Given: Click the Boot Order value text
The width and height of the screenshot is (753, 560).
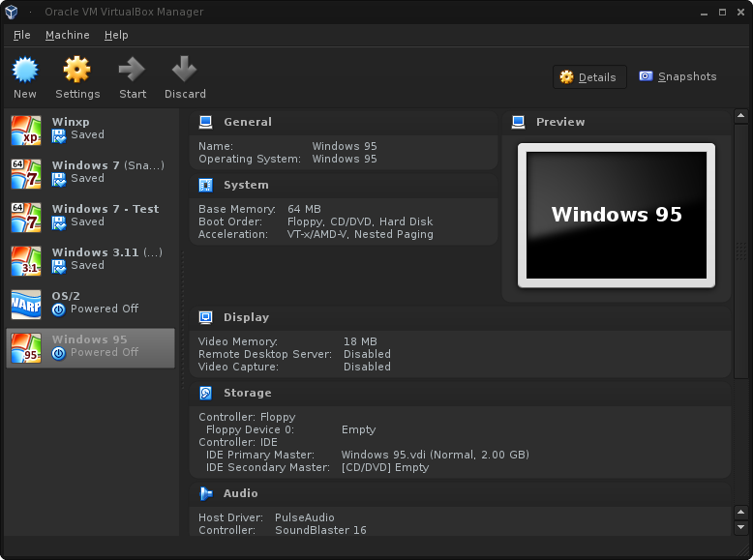Looking at the screenshot, I should pyautogui.click(x=360, y=221).
